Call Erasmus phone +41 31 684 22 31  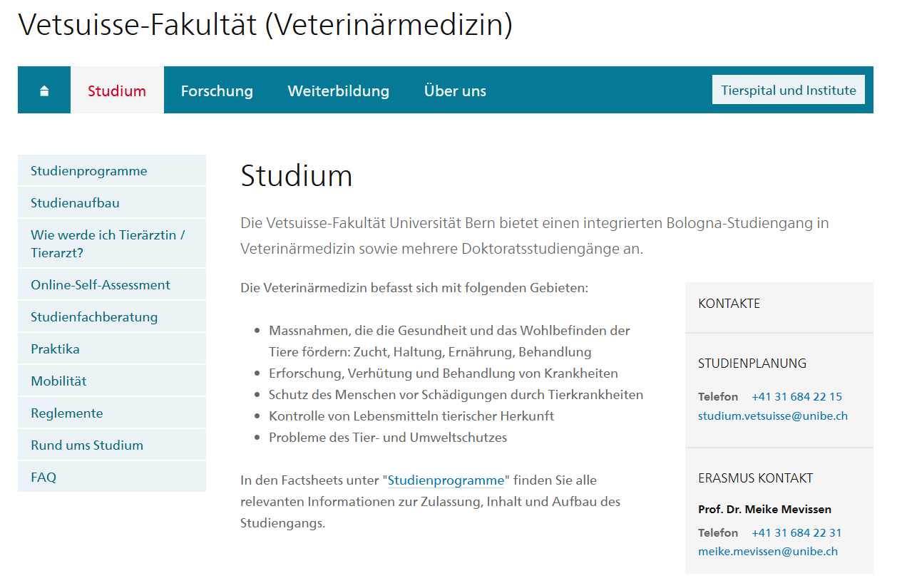(796, 532)
